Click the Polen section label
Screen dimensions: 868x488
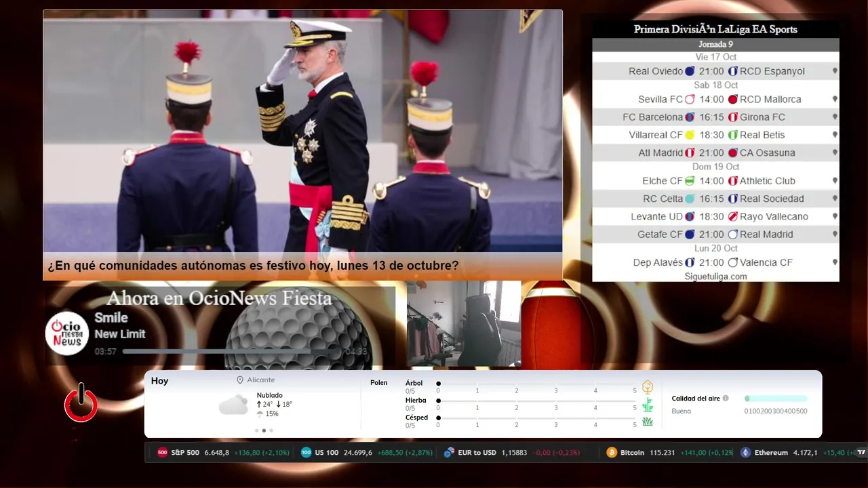[379, 383]
